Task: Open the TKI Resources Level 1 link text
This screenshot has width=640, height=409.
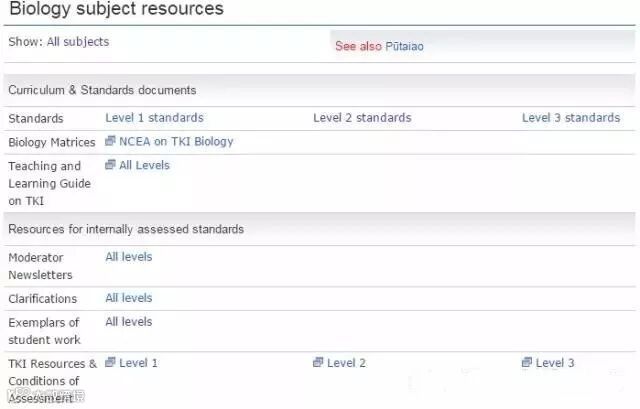Action: coord(138,363)
